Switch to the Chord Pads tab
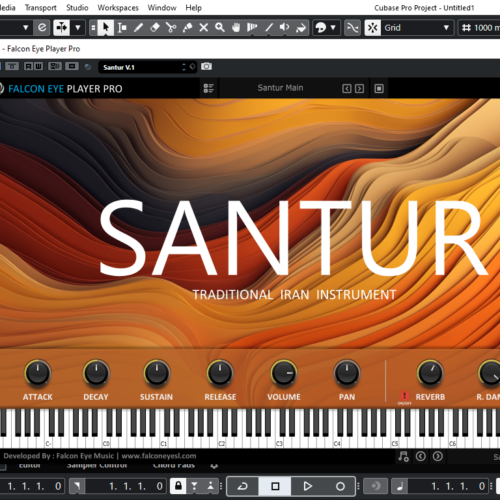The image size is (500, 500). pyautogui.click(x=174, y=465)
